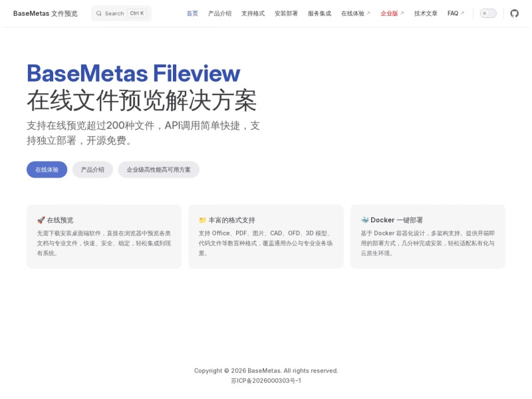Screen dimensions: 532x399
Task: Click the external arrow icon beside FAQ
Action: 462,13
